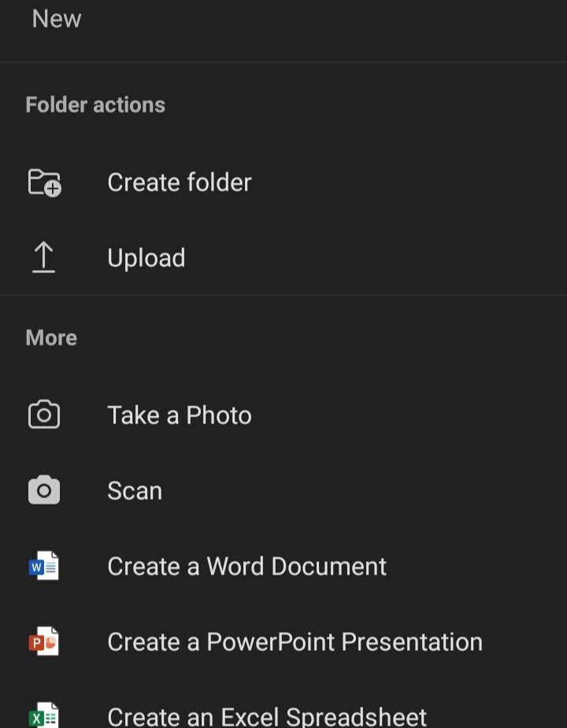Image resolution: width=567 pixels, height=728 pixels.
Task: Click the plus badge on the folder icon
Action: click(53, 189)
